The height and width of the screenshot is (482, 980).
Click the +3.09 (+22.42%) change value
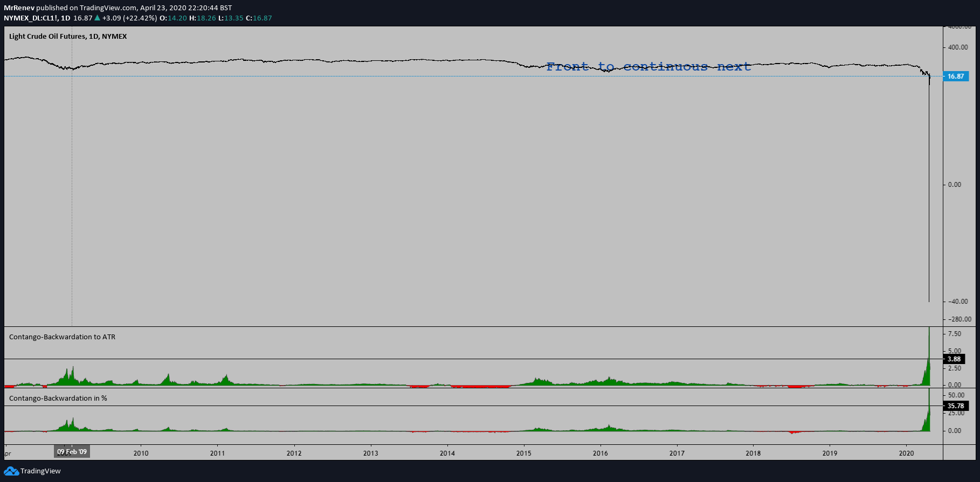[129, 18]
